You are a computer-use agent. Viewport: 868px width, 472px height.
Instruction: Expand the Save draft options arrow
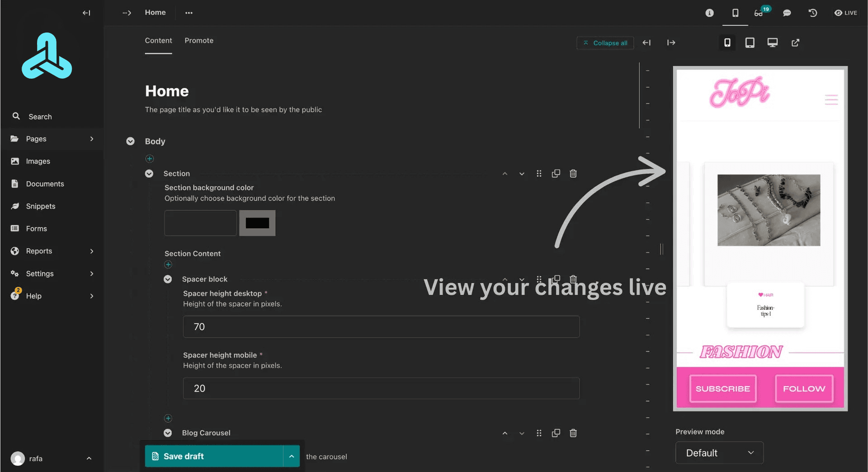coord(292,456)
